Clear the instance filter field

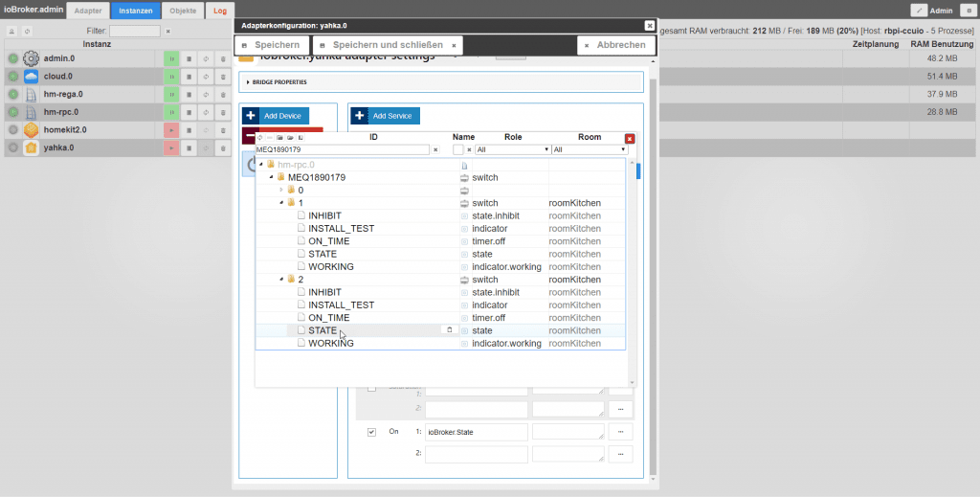click(x=168, y=32)
